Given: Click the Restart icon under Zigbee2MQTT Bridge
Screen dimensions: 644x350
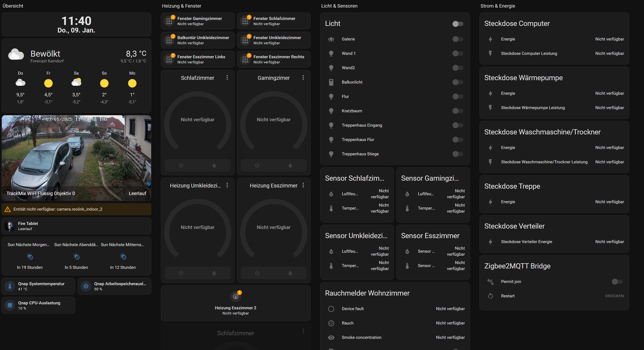Looking at the screenshot, I should (490, 296).
